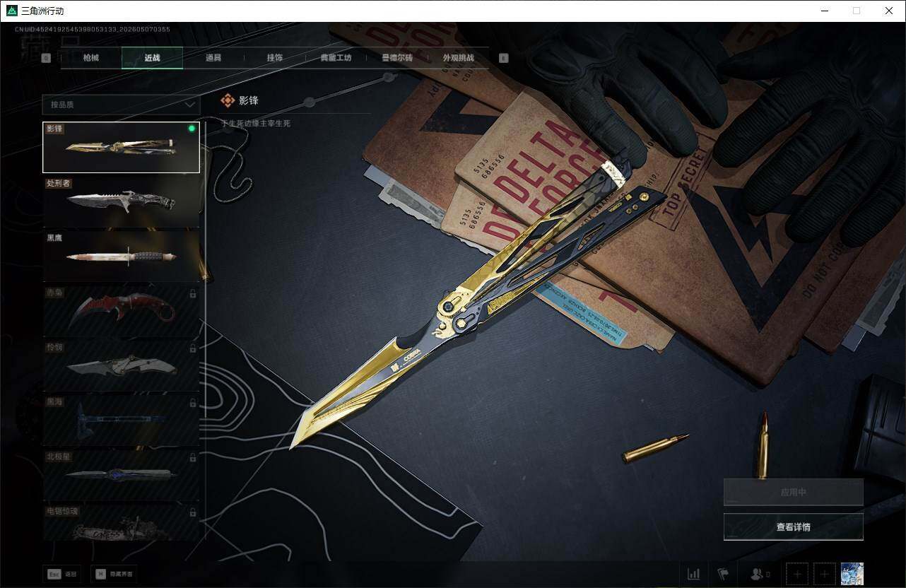
Task: Click the 应用中 button
Action: (x=794, y=492)
